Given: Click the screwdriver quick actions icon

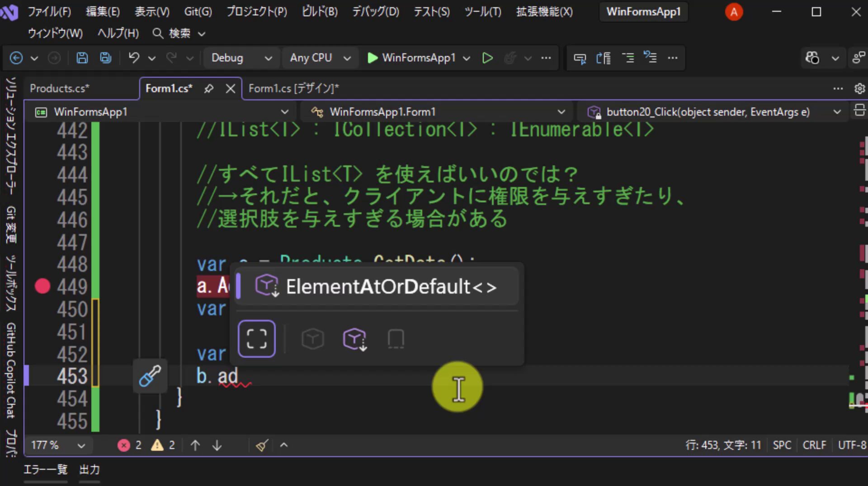Looking at the screenshot, I should pyautogui.click(x=150, y=376).
